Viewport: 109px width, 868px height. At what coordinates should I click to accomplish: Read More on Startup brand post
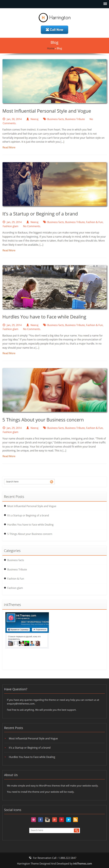click(x=9, y=250)
